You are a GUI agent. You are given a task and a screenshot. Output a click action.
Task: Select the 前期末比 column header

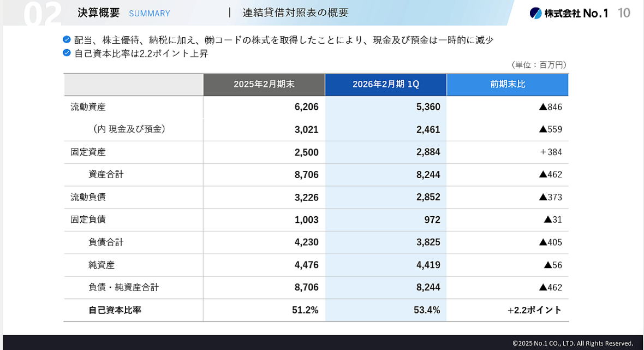click(x=508, y=84)
